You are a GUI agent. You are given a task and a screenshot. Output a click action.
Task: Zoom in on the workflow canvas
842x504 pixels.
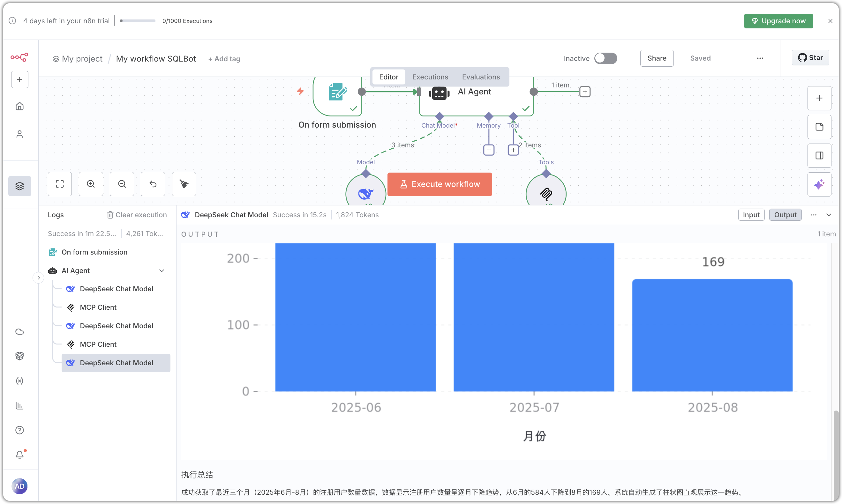(91, 184)
